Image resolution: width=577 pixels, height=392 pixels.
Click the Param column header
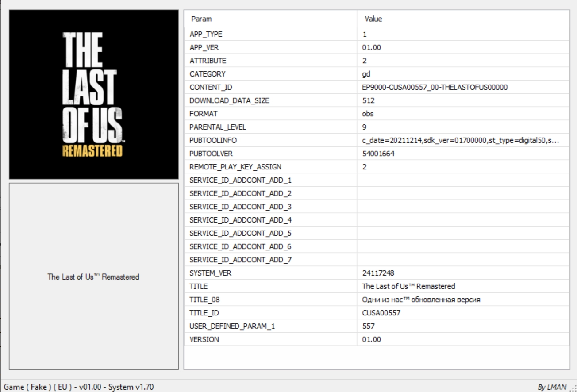point(201,19)
